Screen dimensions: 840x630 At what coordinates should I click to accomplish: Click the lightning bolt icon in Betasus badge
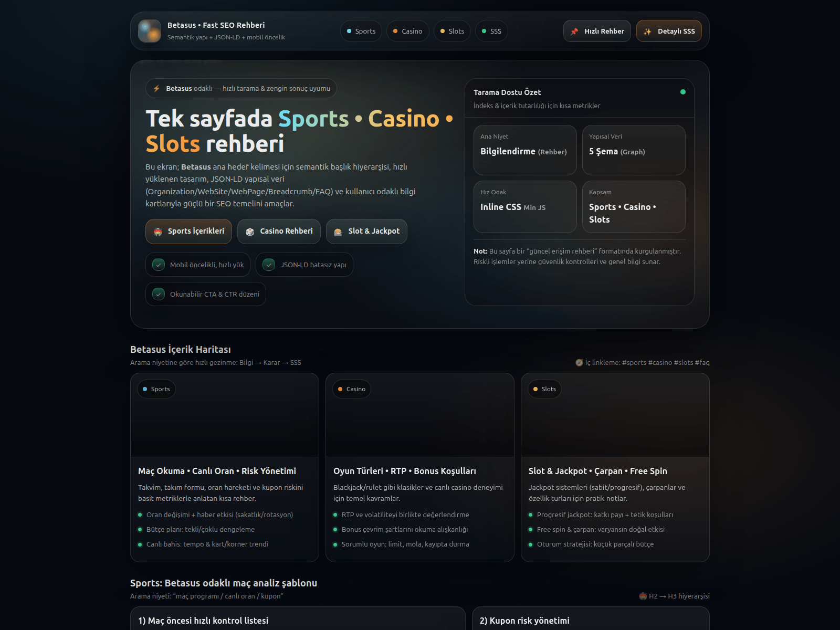(x=156, y=89)
